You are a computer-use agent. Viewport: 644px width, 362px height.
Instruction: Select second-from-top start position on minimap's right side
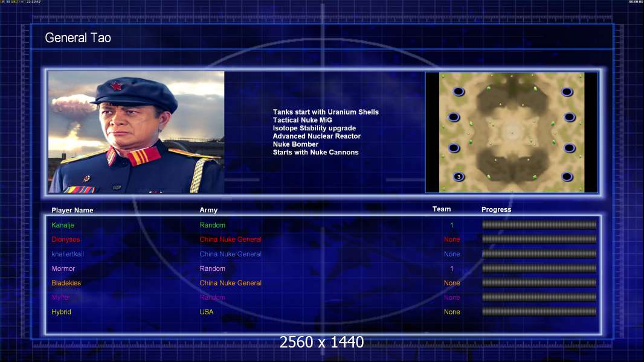[570, 117]
